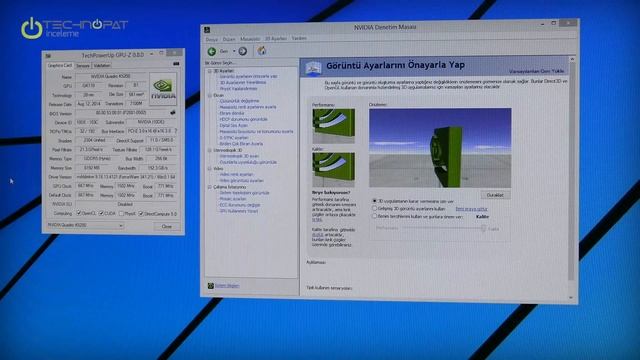640x360 pixels.
Task: Open the 3D Ayarları menu
Action: click(x=276, y=38)
